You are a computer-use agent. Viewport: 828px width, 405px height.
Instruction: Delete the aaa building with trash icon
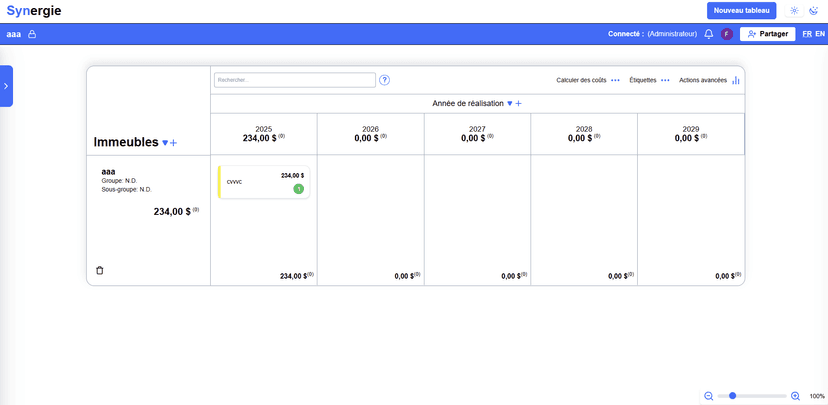(99, 270)
